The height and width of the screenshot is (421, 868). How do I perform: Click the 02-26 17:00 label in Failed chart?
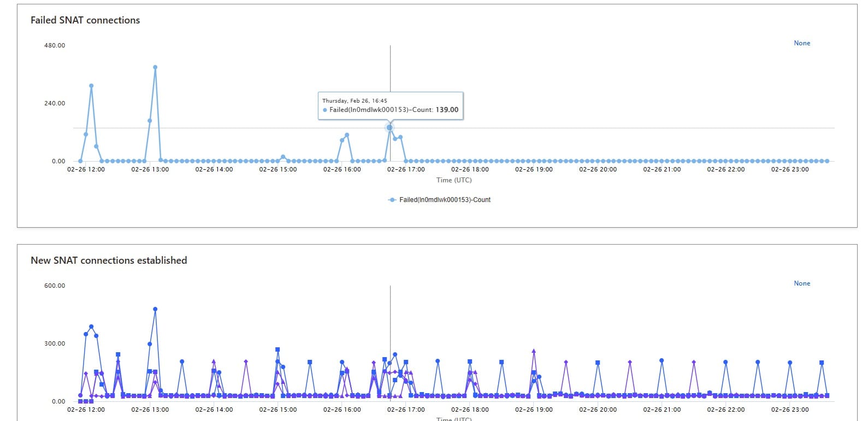point(406,169)
